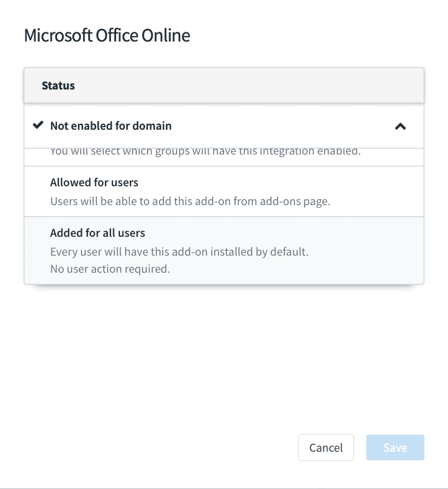Pick the partially hidden groups integration option

pos(224,157)
